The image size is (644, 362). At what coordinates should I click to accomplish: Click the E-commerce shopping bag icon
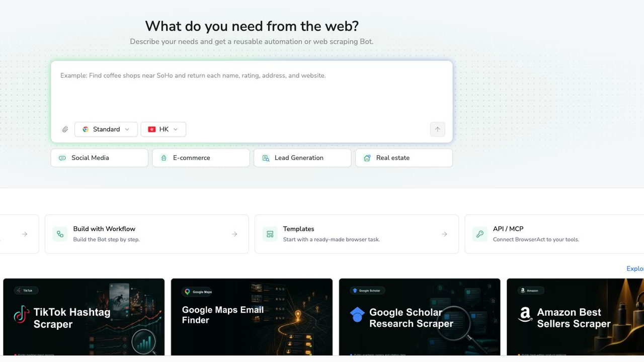[164, 158]
